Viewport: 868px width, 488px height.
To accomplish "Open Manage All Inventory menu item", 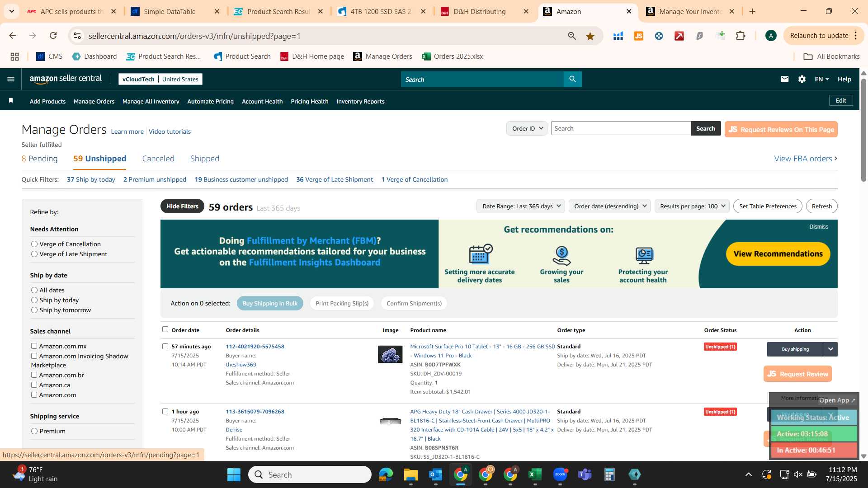I will (x=151, y=101).
